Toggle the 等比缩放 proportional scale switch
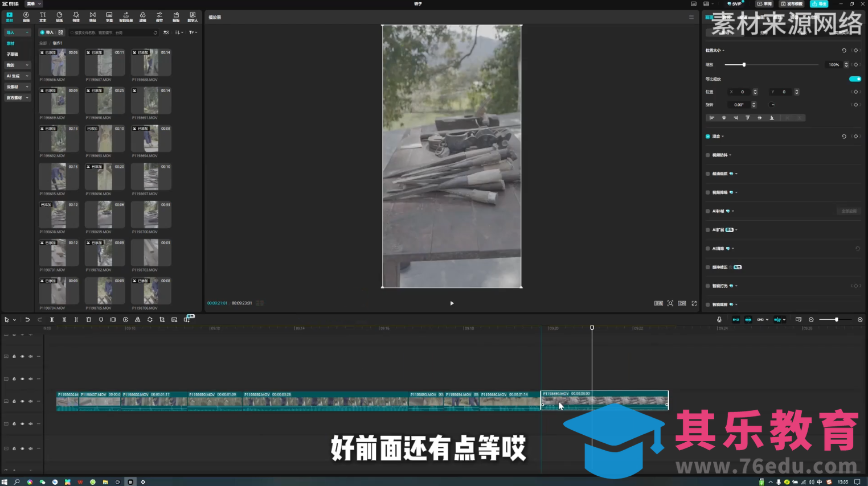This screenshot has width=868, height=486. point(855,79)
